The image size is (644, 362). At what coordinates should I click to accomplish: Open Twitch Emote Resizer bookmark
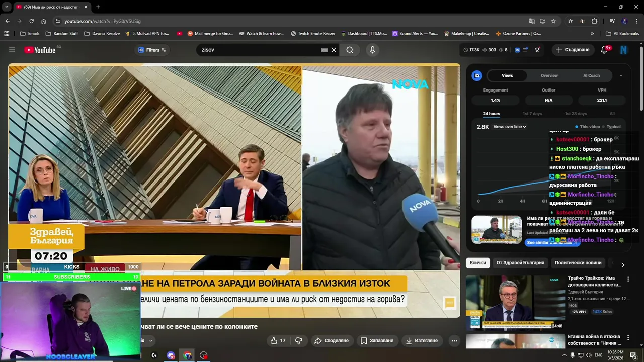coord(313,34)
